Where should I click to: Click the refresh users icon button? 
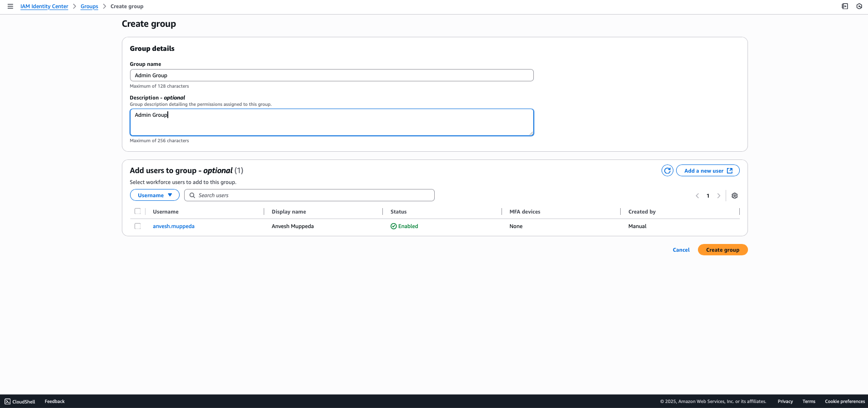pyautogui.click(x=667, y=171)
